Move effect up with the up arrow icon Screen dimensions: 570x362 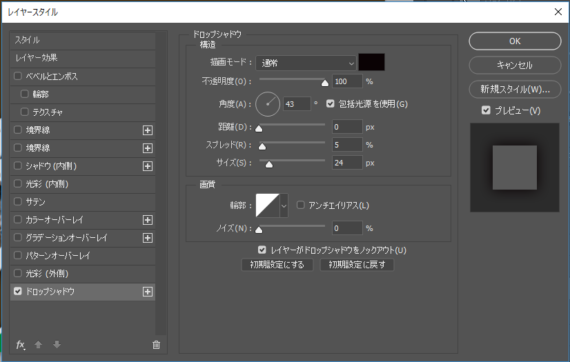pos(38,345)
